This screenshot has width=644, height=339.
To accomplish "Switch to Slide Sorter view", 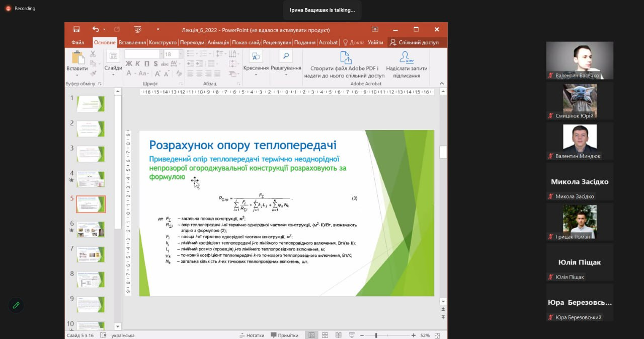I will coord(325,335).
